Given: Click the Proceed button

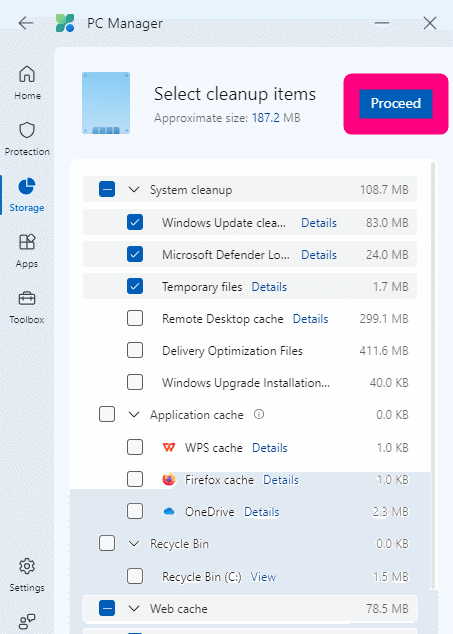Looking at the screenshot, I should pyautogui.click(x=396, y=104).
